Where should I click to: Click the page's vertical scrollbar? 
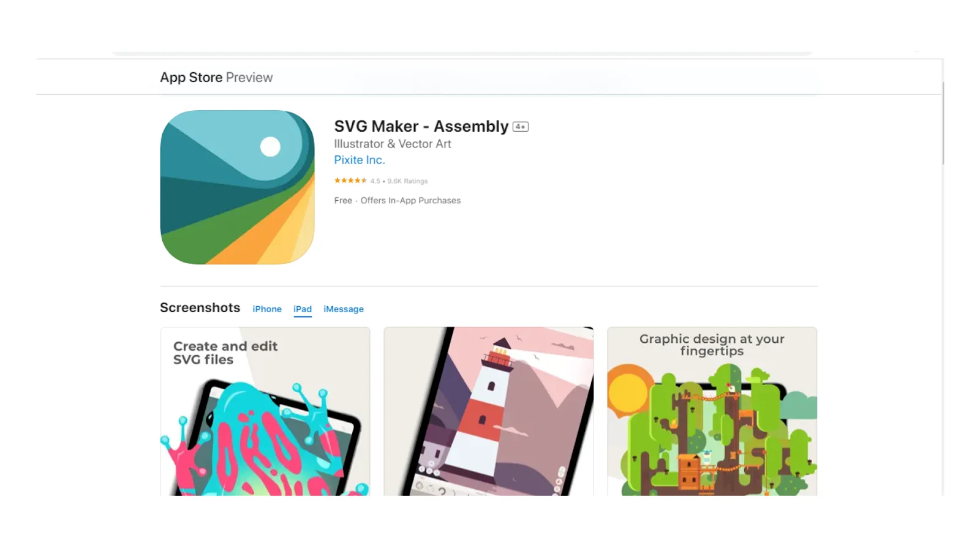[x=943, y=124]
